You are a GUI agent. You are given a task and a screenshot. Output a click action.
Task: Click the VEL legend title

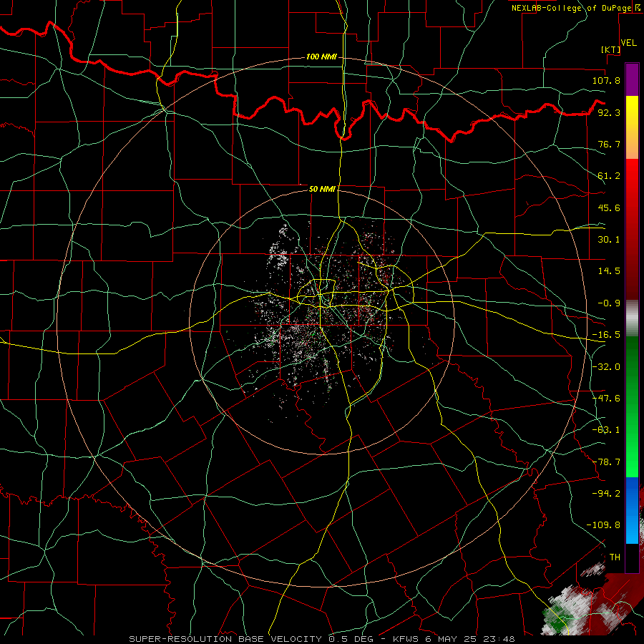(628, 43)
